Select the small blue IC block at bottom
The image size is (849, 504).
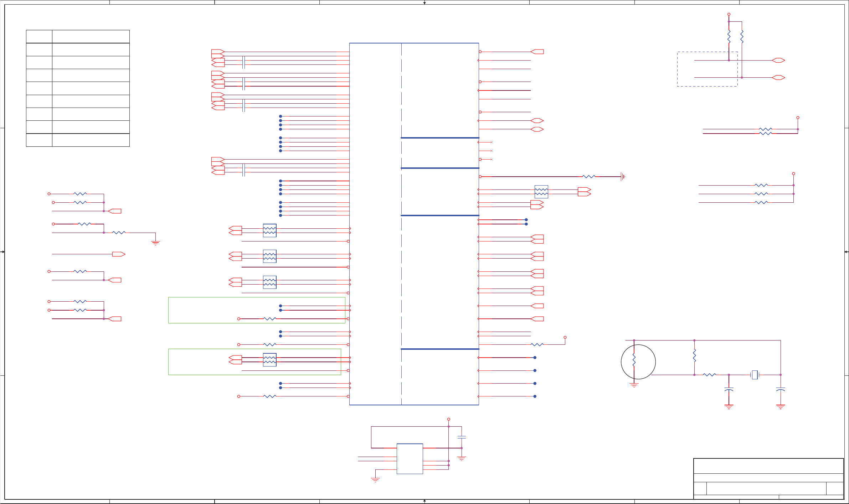[410, 459]
